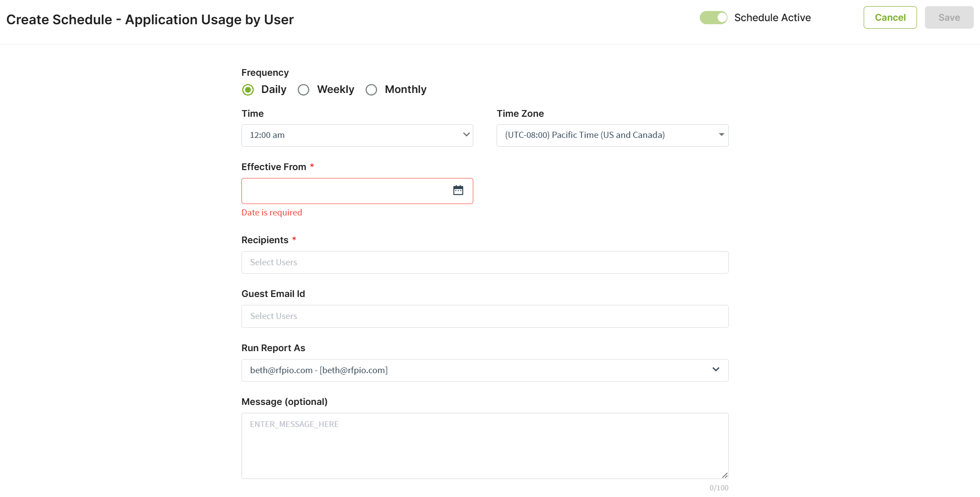Click the message box resize handle
Screen dimensions: 980x497
click(x=724, y=475)
